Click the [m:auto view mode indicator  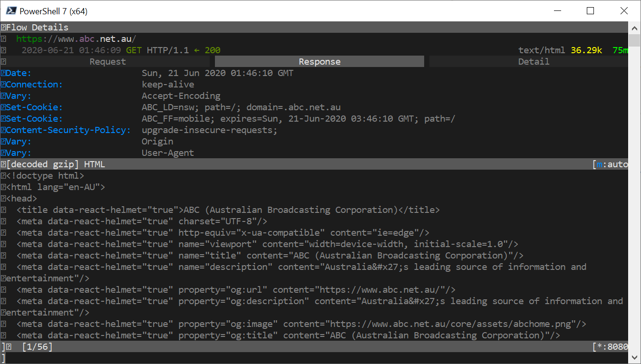(610, 164)
